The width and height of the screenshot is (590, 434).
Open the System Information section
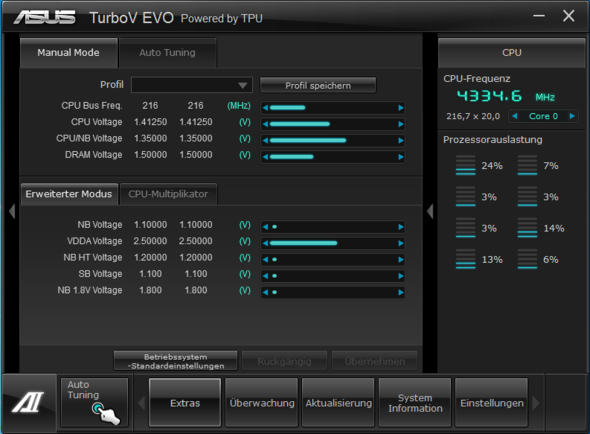[x=415, y=403]
